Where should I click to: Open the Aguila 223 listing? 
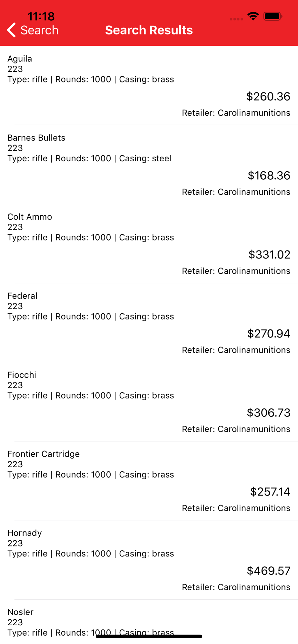click(x=149, y=85)
